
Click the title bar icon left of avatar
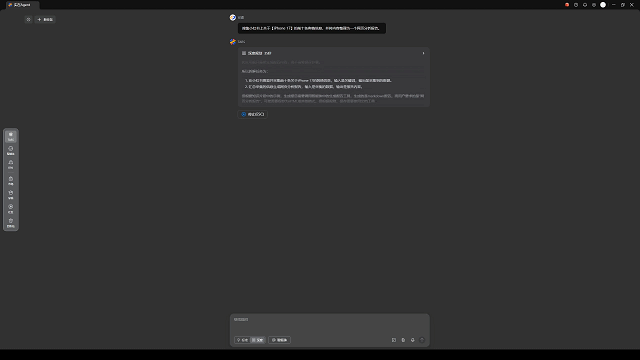pos(594,5)
